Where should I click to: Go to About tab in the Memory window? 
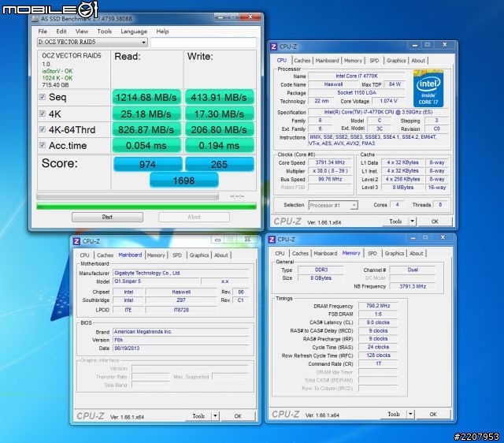[416, 254]
